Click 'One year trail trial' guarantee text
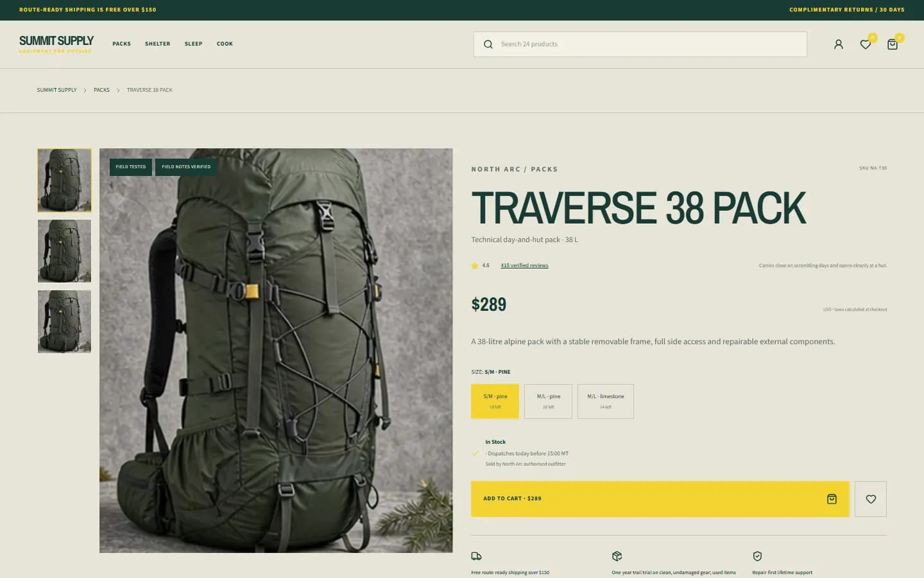Image resolution: width=924 pixels, height=578 pixels. tap(674, 572)
